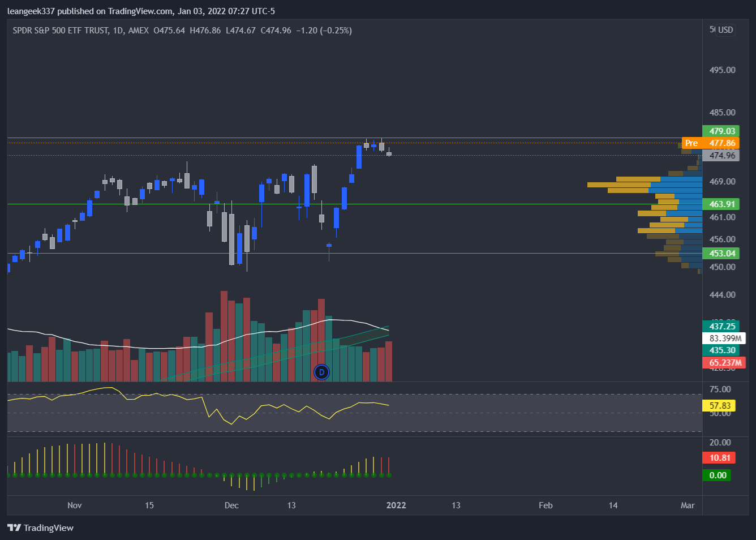Click the orange Pre 477.86 price label

[x=711, y=143]
